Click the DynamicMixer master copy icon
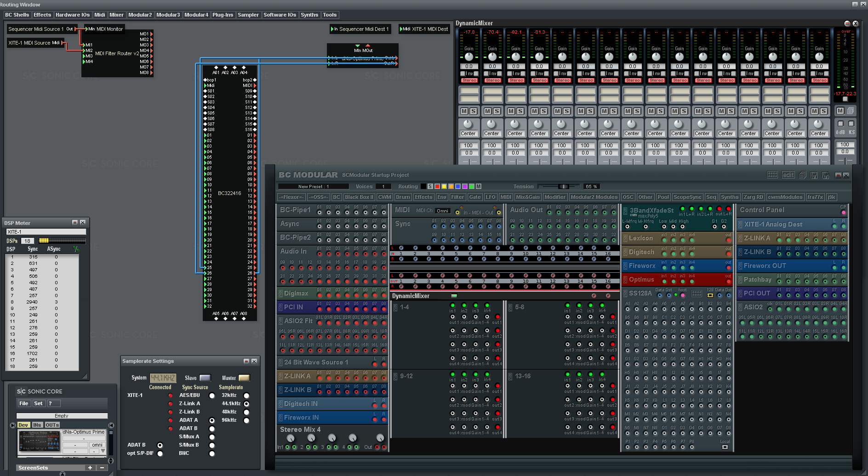Image resolution: width=868 pixels, height=476 pixels. click(851, 111)
